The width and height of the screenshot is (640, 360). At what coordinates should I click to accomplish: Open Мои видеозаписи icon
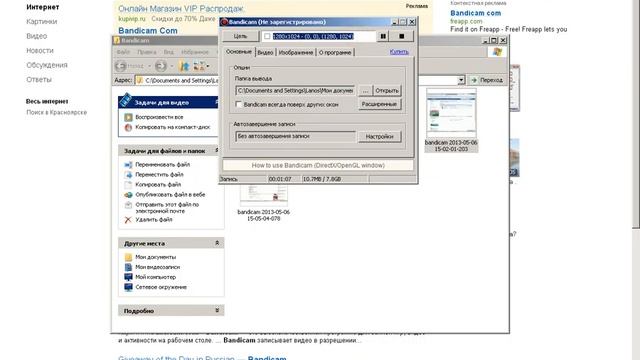(x=128, y=267)
